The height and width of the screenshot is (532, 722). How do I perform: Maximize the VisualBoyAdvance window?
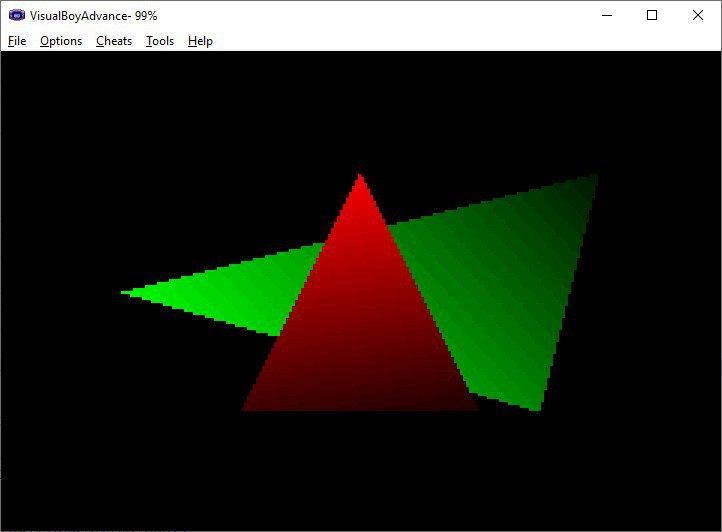[652, 15]
